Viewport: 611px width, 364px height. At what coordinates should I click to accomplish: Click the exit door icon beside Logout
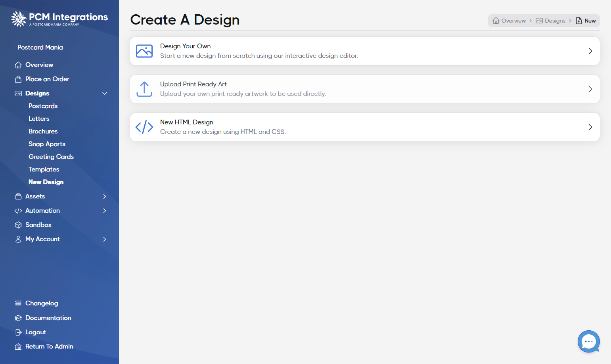(18, 332)
